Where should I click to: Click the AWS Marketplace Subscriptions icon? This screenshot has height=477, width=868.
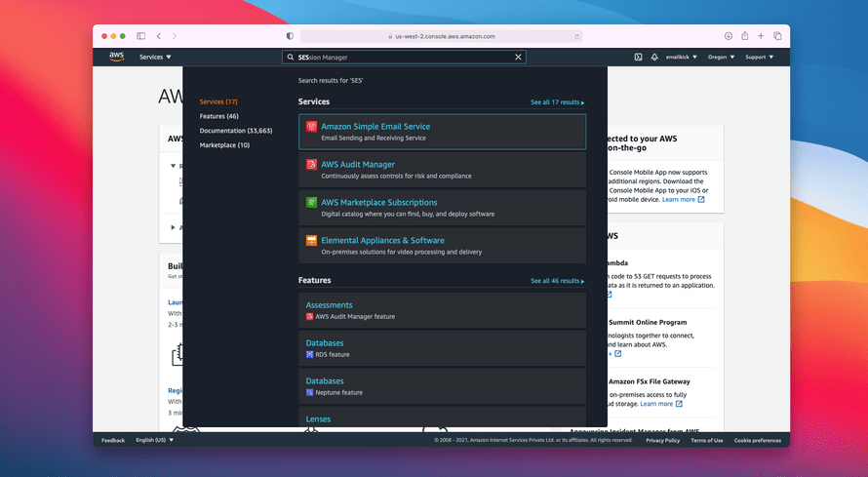pyautogui.click(x=311, y=203)
